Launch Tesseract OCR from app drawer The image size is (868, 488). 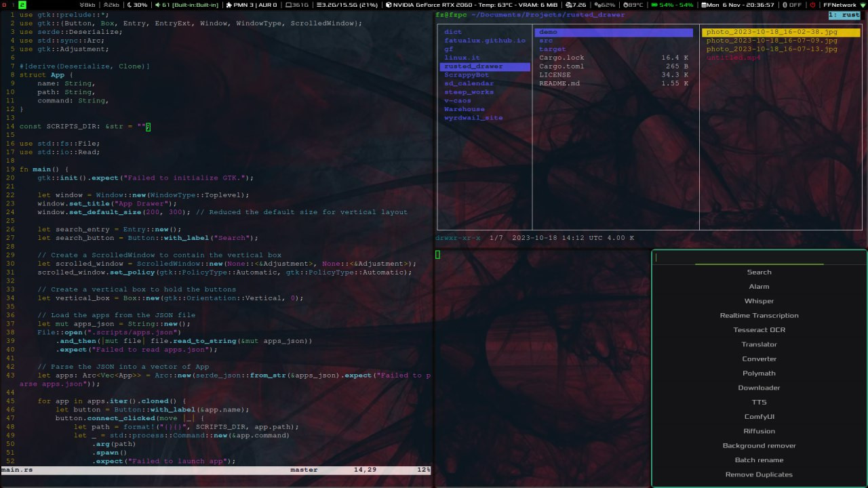click(759, 330)
